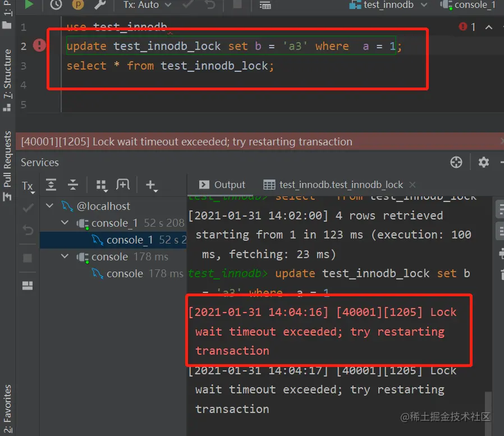504x436 pixels.
Task: Select console 178 ms child session row
Action: tap(113, 273)
